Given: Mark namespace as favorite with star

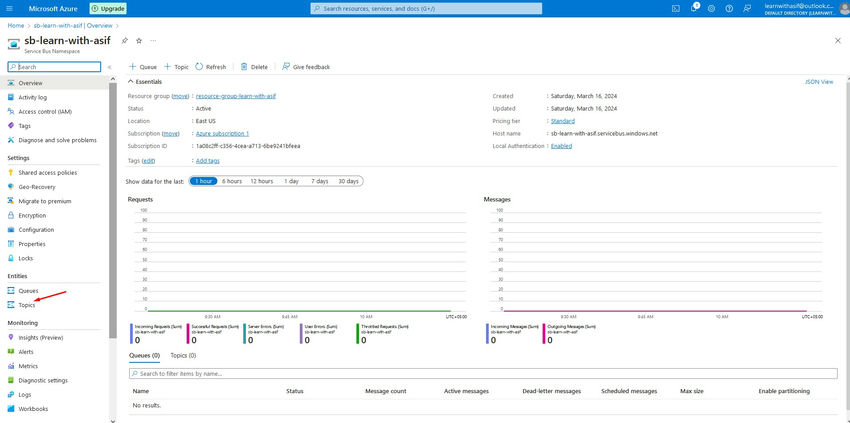Looking at the screenshot, I should point(138,41).
